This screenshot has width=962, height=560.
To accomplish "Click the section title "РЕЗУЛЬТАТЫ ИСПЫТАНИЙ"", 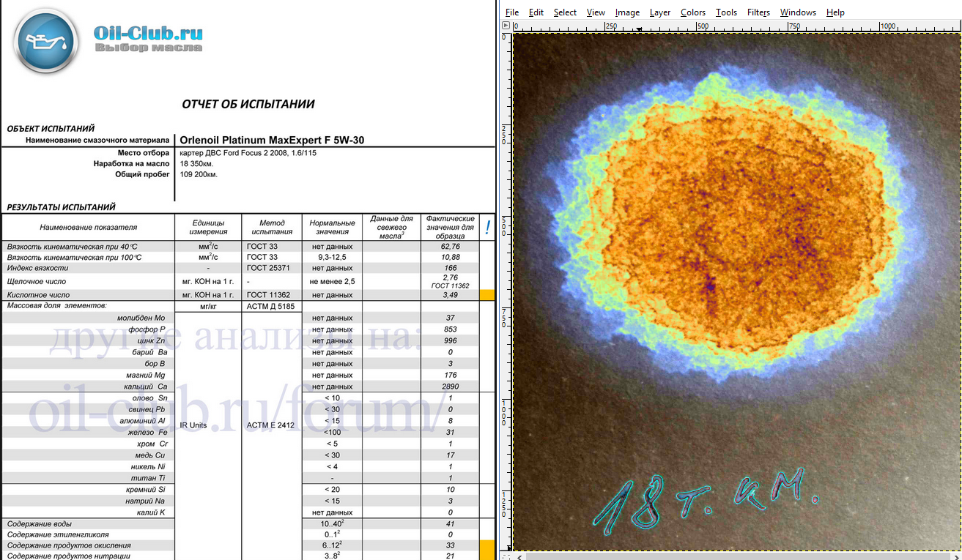I will pyautogui.click(x=61, y=207).
